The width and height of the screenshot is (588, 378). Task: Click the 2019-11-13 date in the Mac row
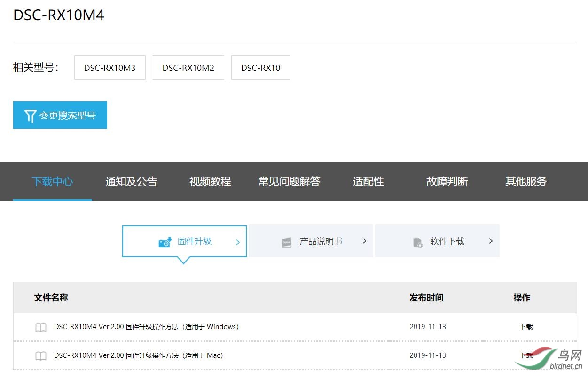click(428, 355)
